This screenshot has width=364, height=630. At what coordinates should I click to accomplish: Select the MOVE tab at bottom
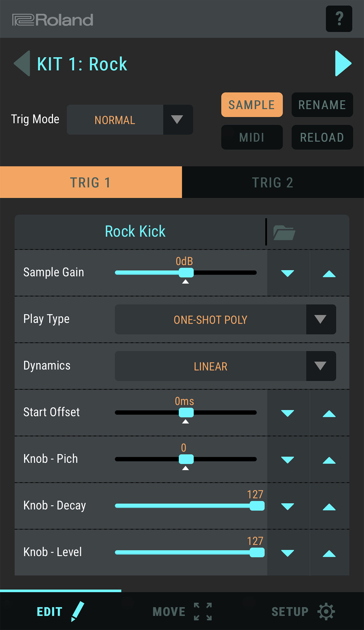182,611
